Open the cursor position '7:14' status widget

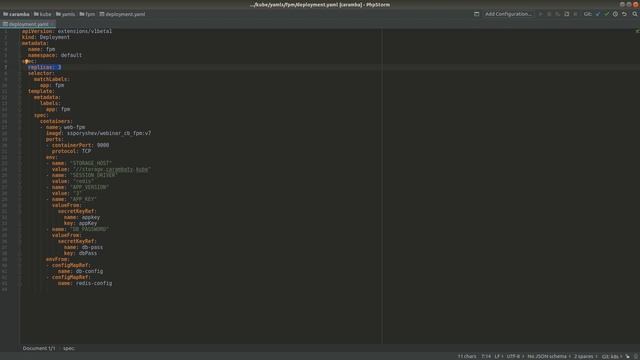point(486,356)
